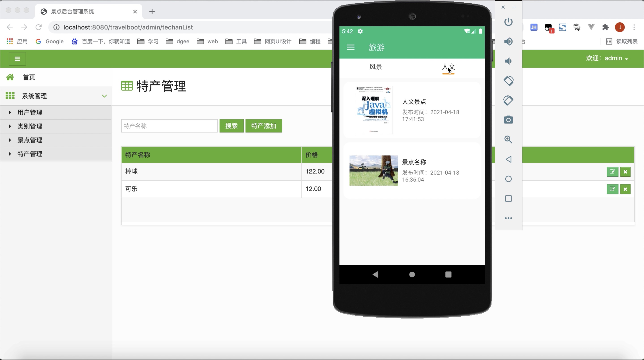644x360 pixels.
Task: Click the hamburger menu icon in app
Action: click(x=350, y=47)
